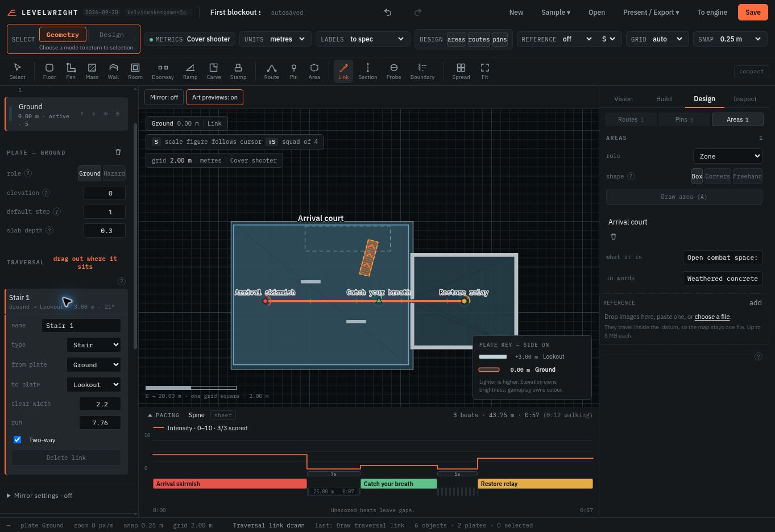Image resolution: width=775 pixels, height=532 pixels.
Task: Select the Room tool
Action: coord(135,71)
